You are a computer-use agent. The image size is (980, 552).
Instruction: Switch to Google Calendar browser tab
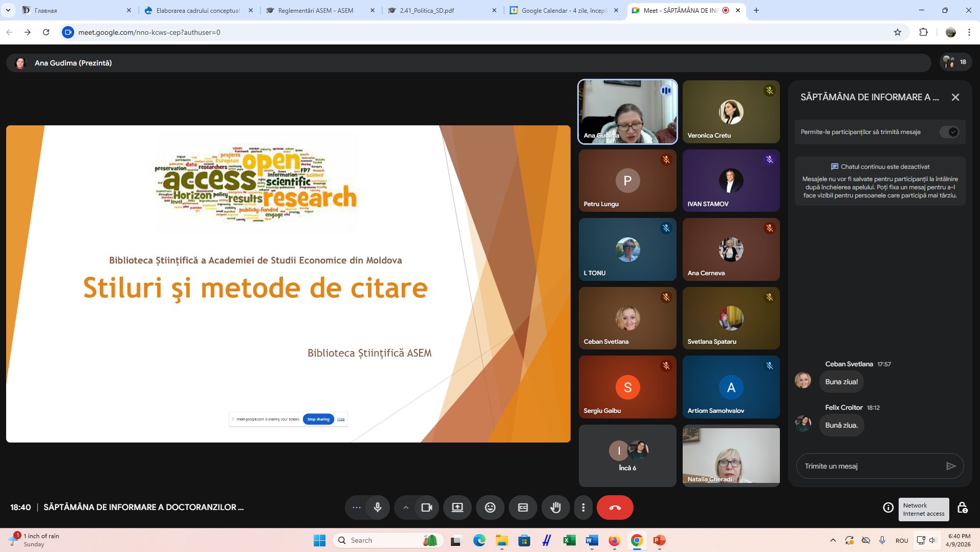point(563,10)
